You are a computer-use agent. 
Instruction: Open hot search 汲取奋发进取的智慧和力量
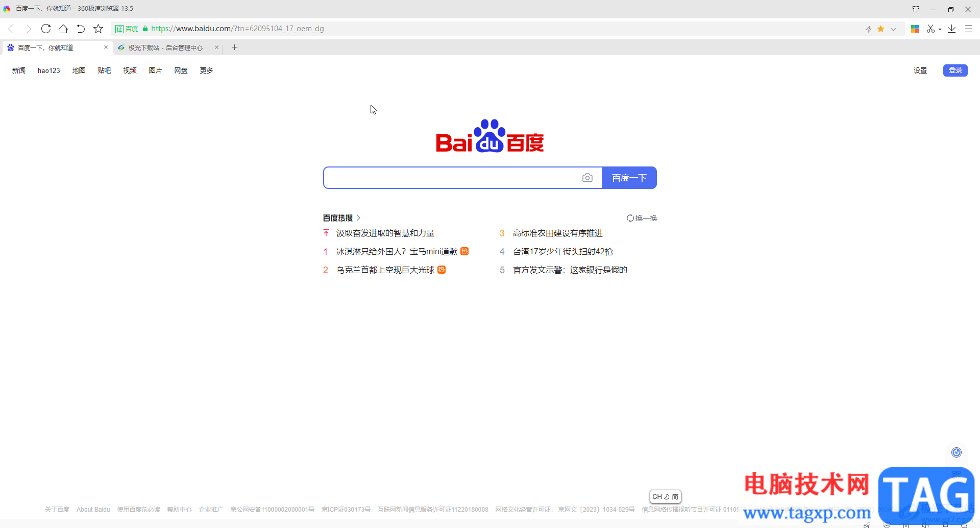(385, 233)
